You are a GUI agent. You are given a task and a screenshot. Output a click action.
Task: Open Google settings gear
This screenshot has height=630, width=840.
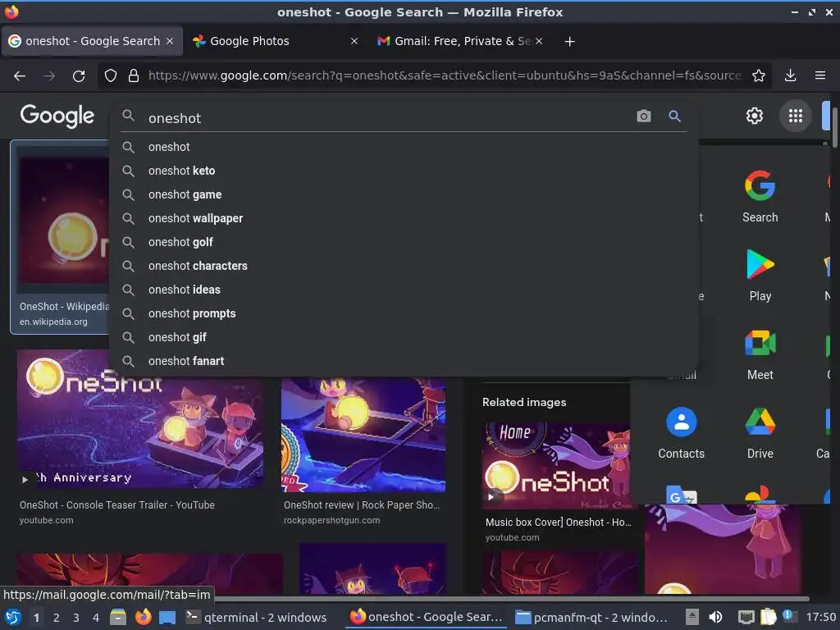click(755, 116)
